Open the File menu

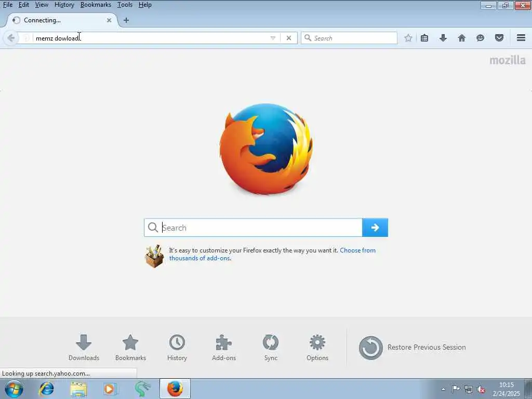(7, 5)
